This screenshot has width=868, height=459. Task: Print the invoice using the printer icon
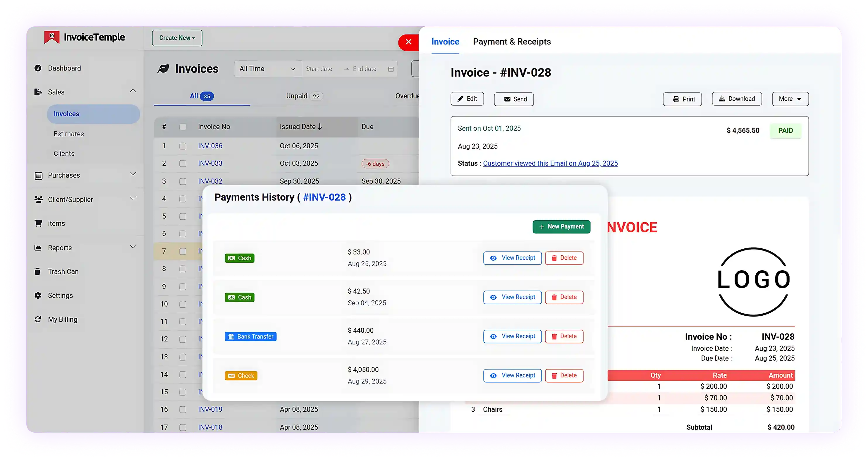click(x=676, y=99)
